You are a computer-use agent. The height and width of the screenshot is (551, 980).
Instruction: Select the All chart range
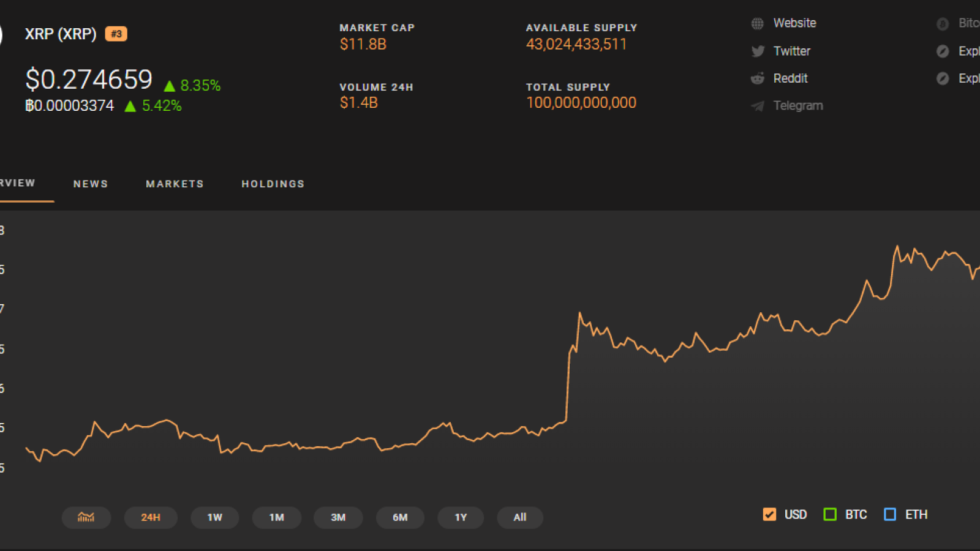pos(520,517)
